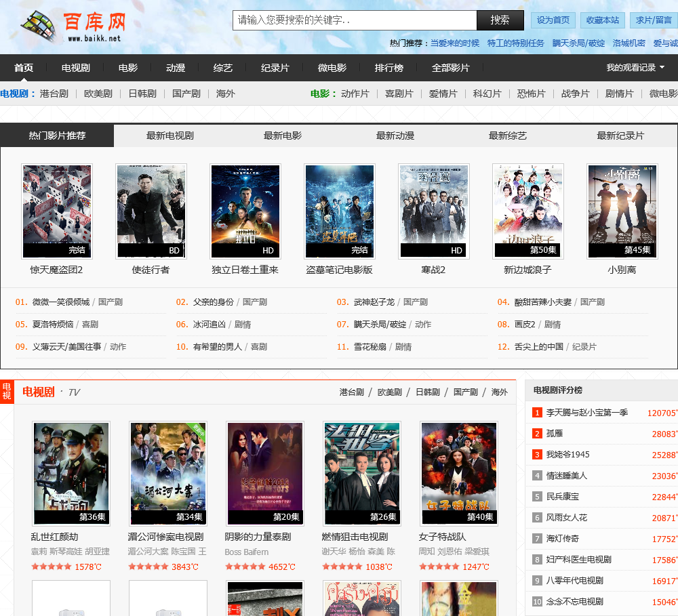The image size is (678, 616).
Task: Open hot recommendation 当爱来的时候
Action: click(x=455, y=43)
